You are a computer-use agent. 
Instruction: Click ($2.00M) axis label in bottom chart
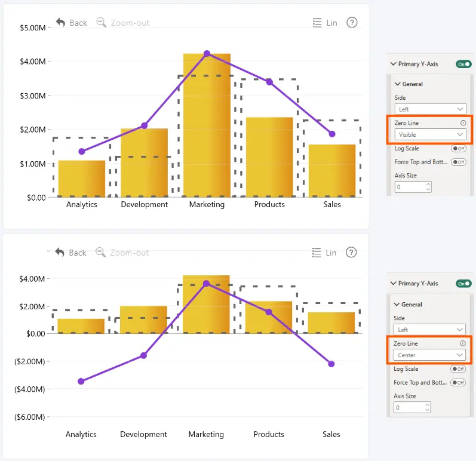pos(30,361)
